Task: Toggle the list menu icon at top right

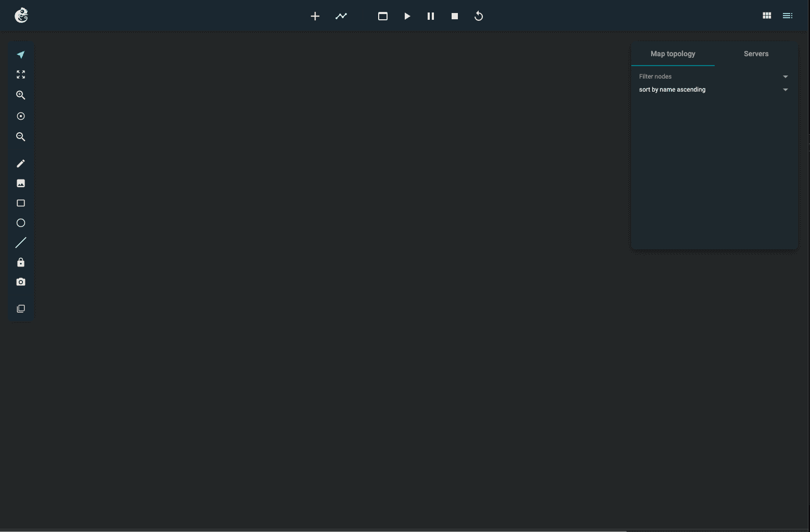Action: pos(788,16)
